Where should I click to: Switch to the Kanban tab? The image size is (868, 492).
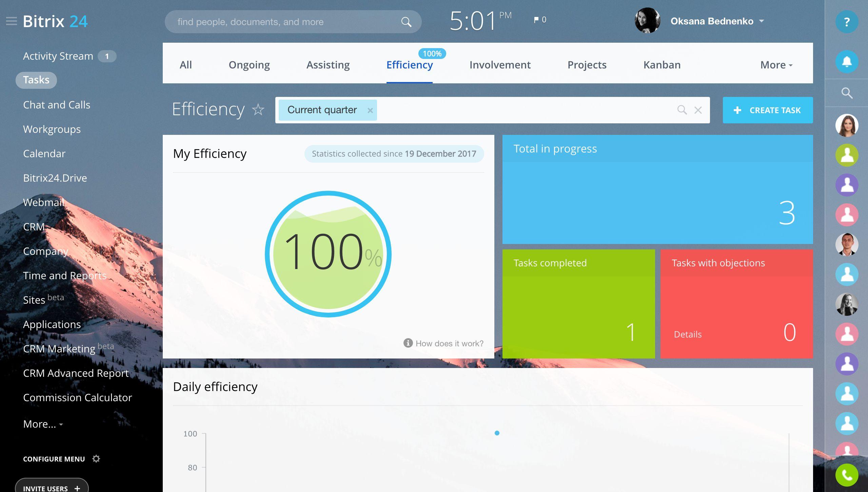coord(662,65)
